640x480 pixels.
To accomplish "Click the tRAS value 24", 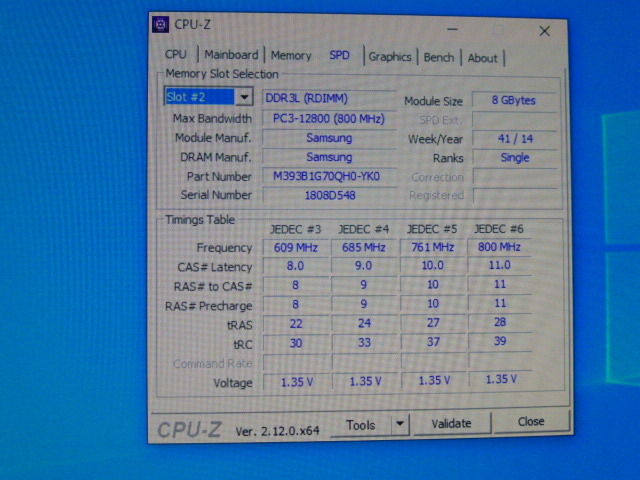I will (364, 323).
